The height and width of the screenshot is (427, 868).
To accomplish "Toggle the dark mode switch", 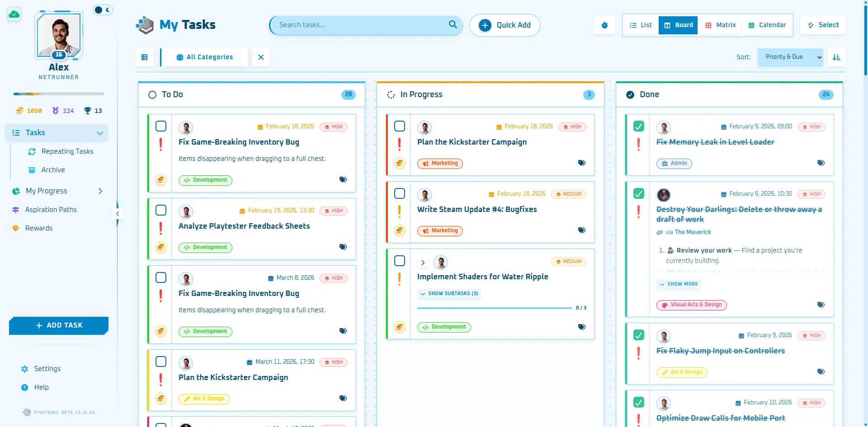I will tap(103, 10).
